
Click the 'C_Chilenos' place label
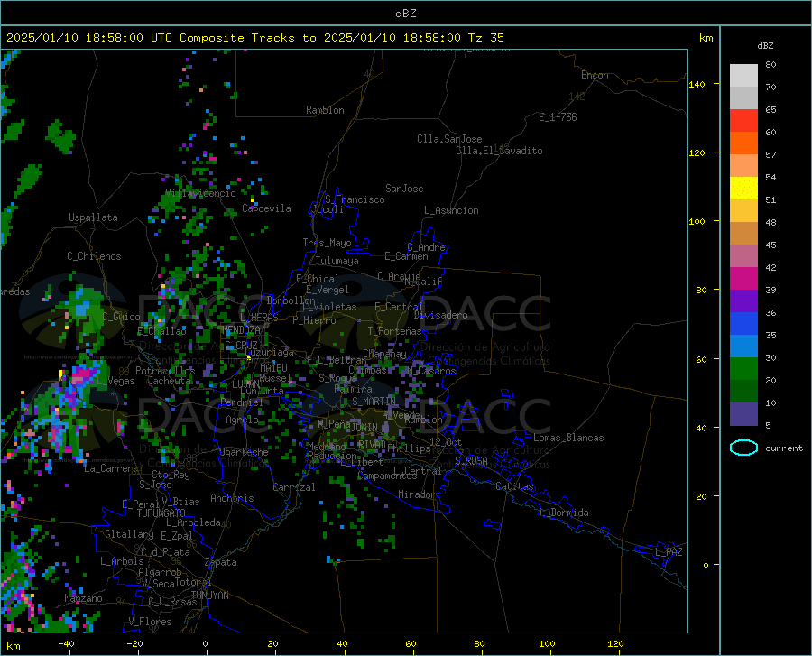tap(94, 256)
